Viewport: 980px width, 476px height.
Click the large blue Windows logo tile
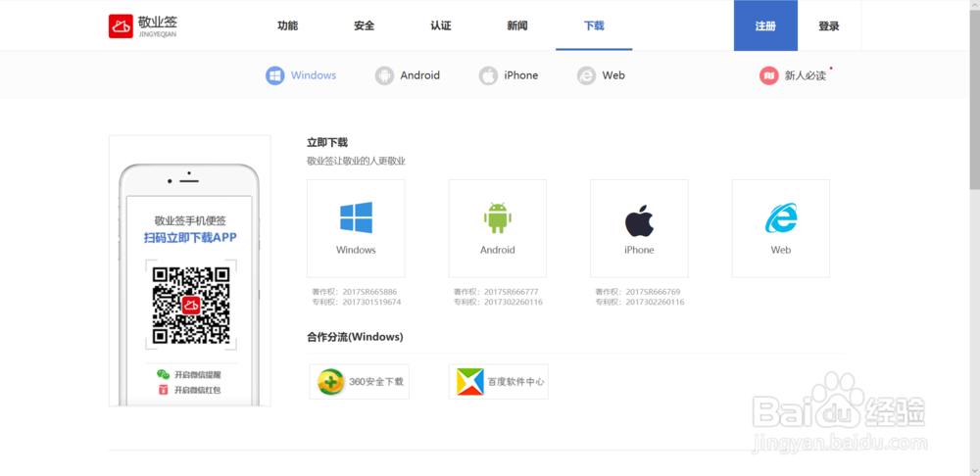coord(357,217)
